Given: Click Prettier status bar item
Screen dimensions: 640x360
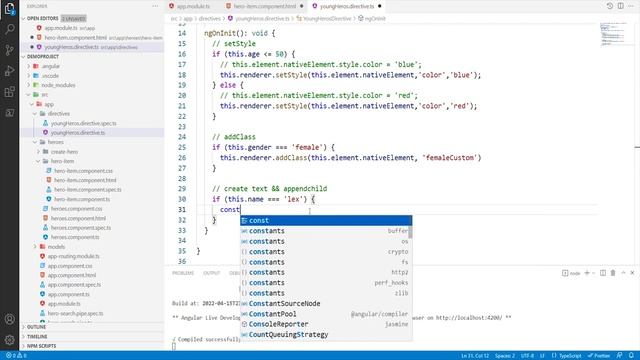Looking at the screenshot, I should (599, 356).
